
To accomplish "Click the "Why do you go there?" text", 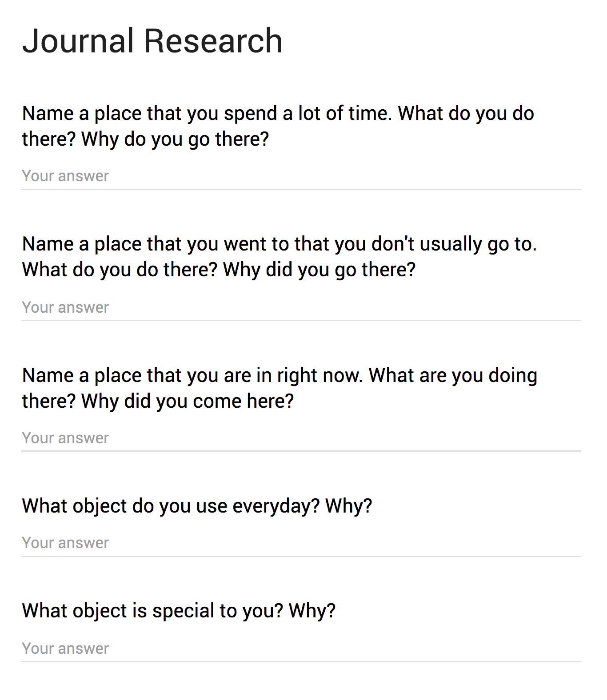I will 175,139.
